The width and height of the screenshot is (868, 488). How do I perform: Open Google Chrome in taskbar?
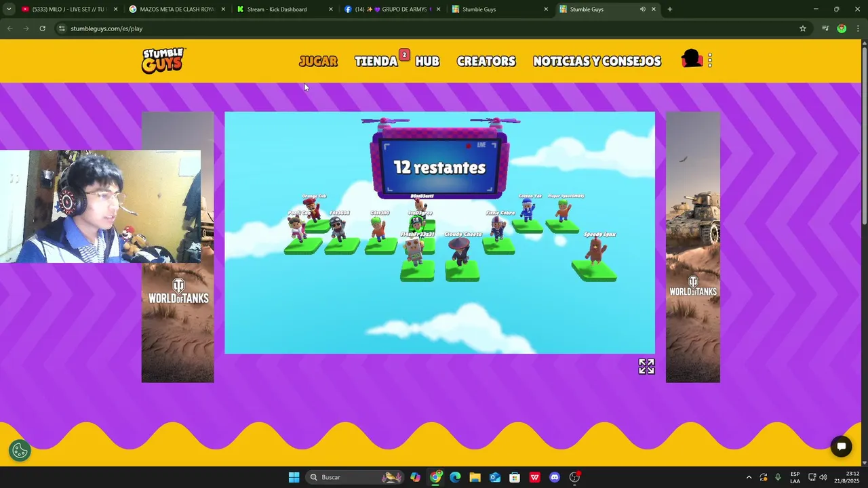[435, 477]
